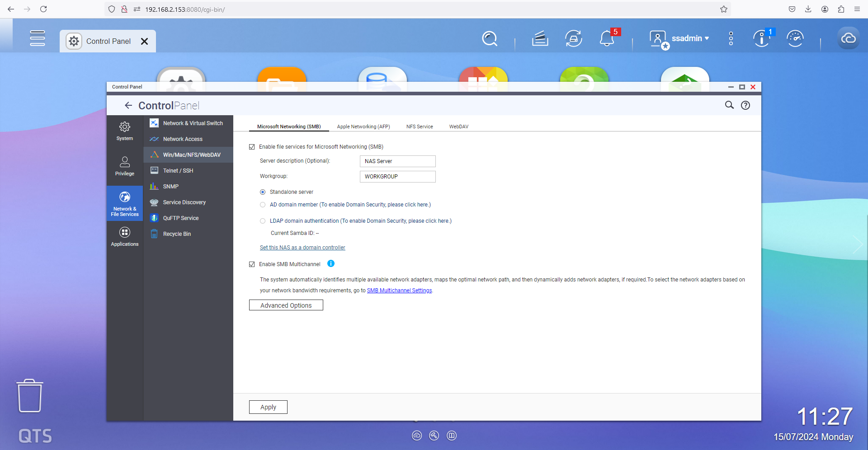Reload the page in browser
868x450 pixels.
[x=43, y=9]
